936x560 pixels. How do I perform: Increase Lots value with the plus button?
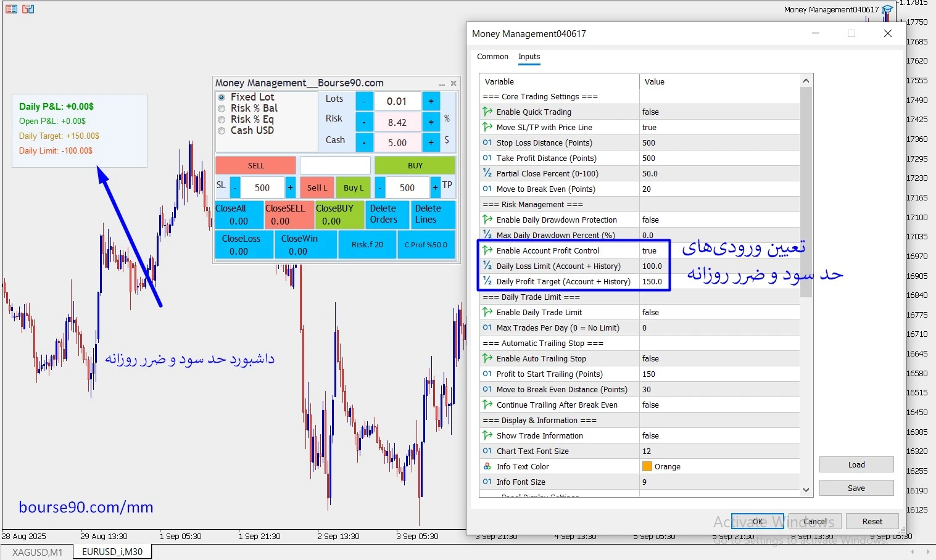click(431, 101)
